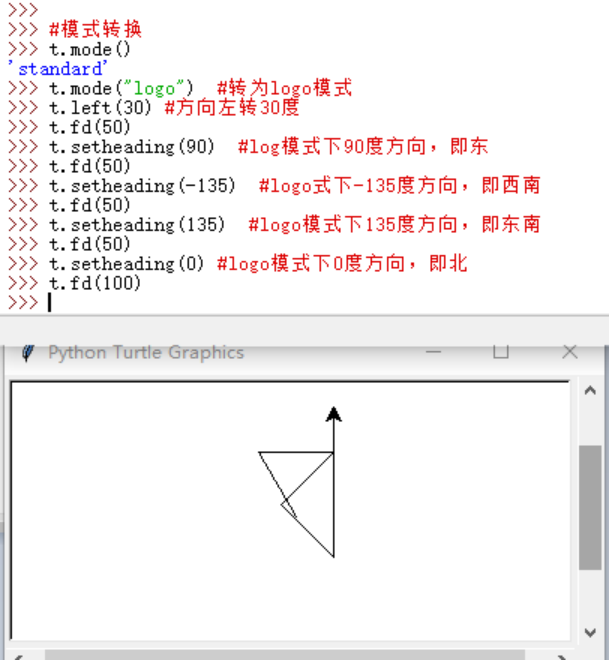Click the t.setheading(90) command text
Screen dimensions: 609x660
tap(132, 146)
